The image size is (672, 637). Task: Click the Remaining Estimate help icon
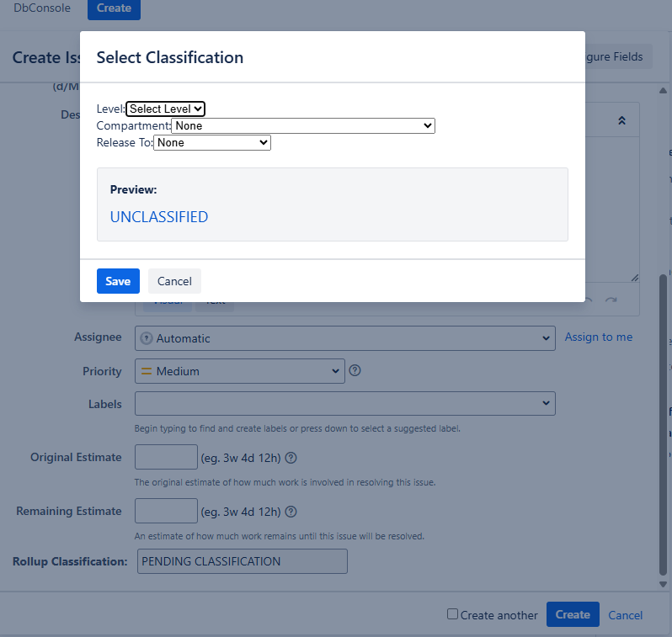(x=291, y=512)
